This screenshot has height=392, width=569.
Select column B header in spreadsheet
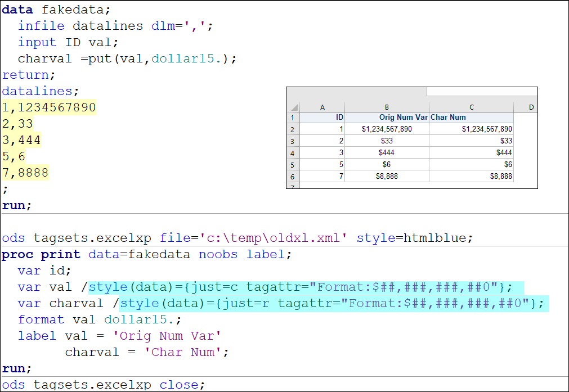tap(387, 107)
